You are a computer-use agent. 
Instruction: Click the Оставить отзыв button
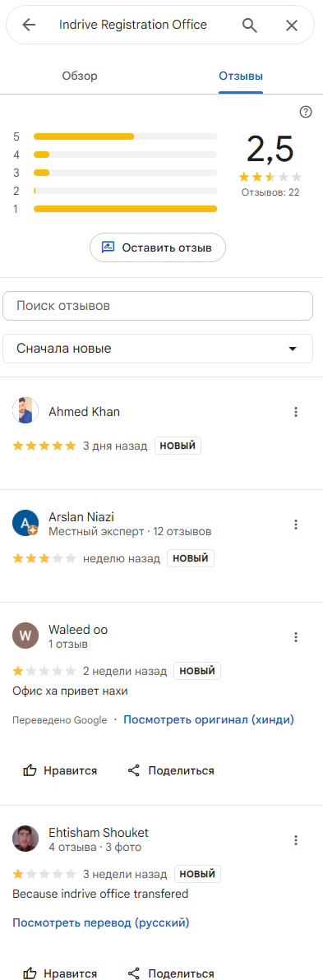click(158, 247)
